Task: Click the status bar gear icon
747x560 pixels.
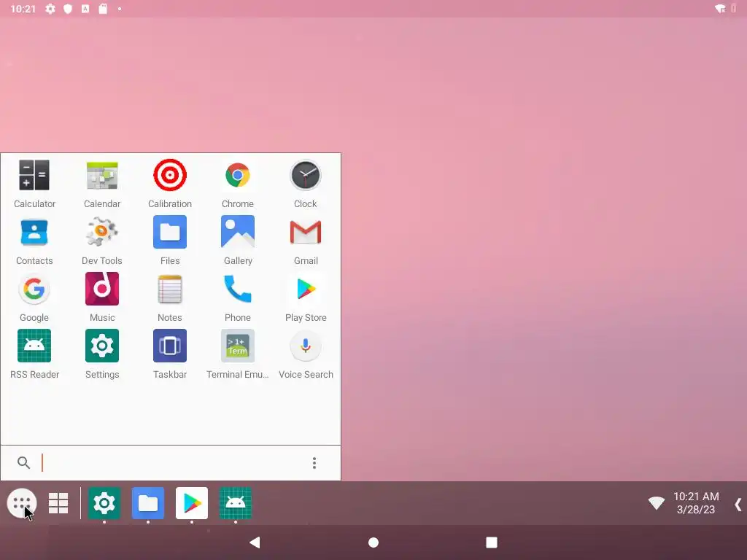Action: click(x=50, y=9)
